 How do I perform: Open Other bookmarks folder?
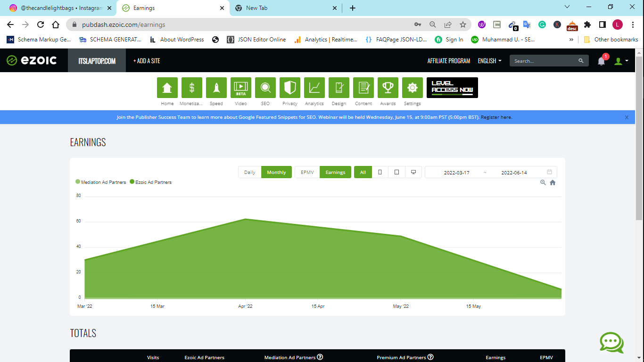point(611,40)
